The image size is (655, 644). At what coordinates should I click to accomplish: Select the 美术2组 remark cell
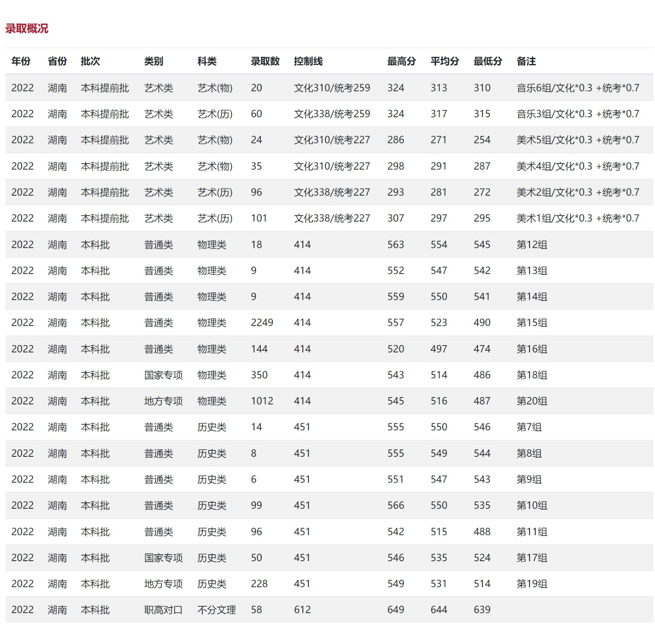tap(578, 192)
